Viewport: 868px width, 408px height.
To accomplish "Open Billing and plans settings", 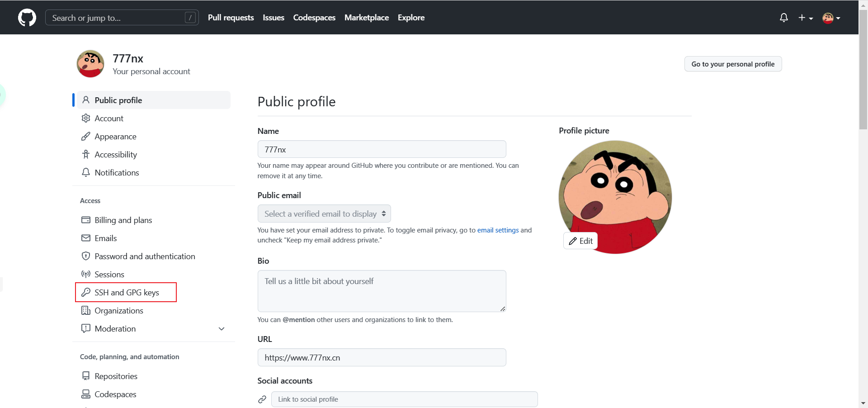I will tap(154, 220).
